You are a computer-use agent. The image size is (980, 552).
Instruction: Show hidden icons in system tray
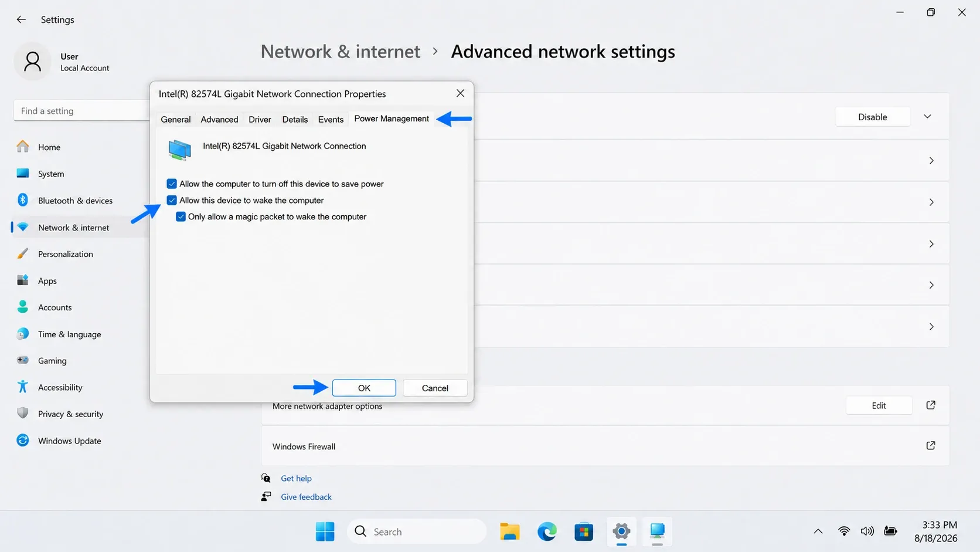818,531
